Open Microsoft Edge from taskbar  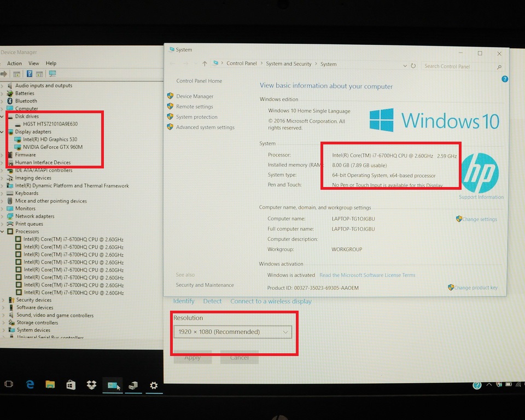coord(30,385)
